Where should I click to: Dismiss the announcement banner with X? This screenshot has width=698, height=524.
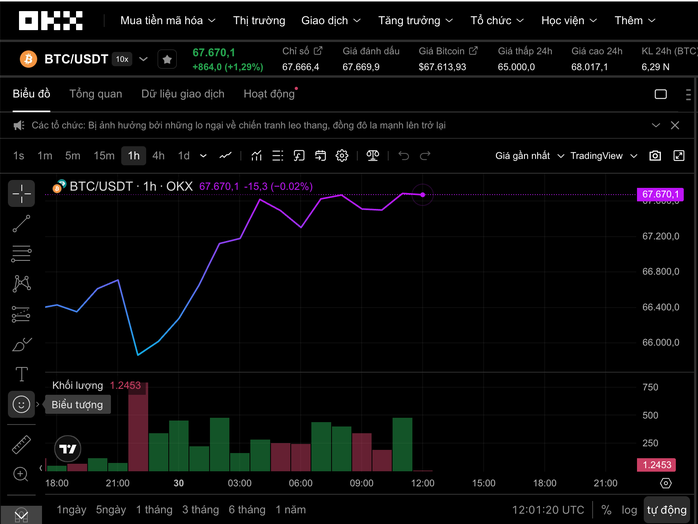pos(657,125)
